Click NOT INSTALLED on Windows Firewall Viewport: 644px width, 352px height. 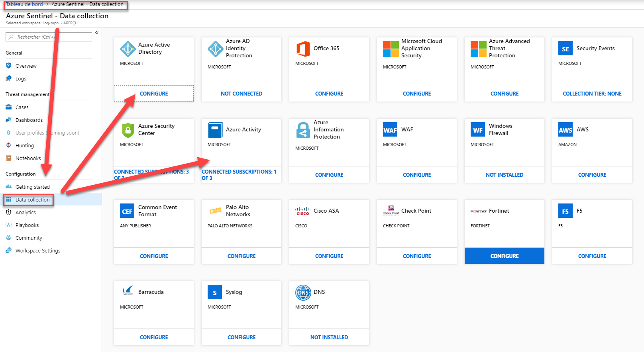[505, 175]
